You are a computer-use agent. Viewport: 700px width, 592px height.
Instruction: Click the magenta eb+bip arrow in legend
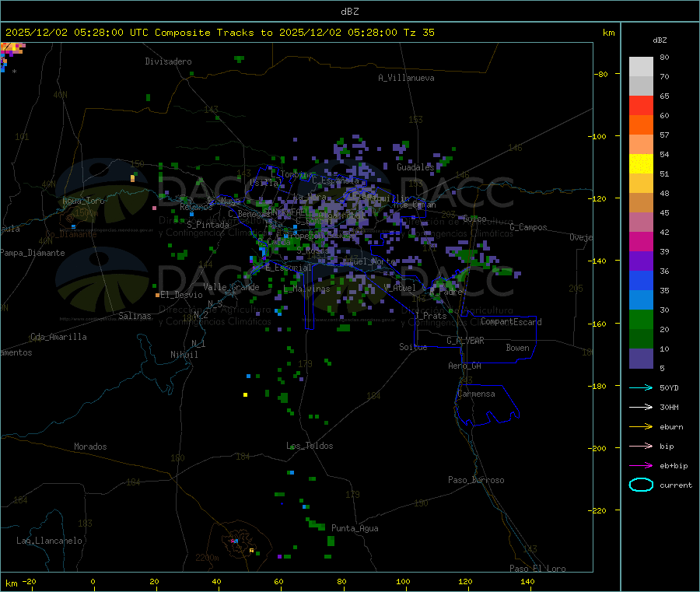(641, 465)
